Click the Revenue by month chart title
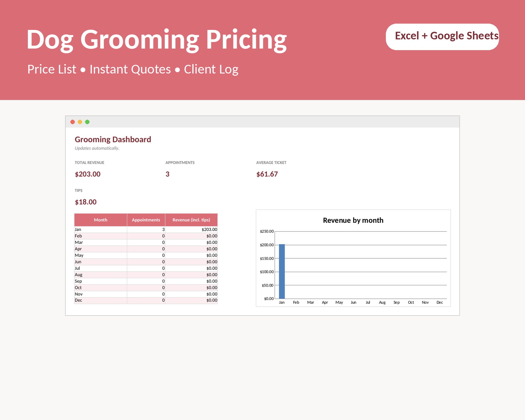 coord(353,220)
